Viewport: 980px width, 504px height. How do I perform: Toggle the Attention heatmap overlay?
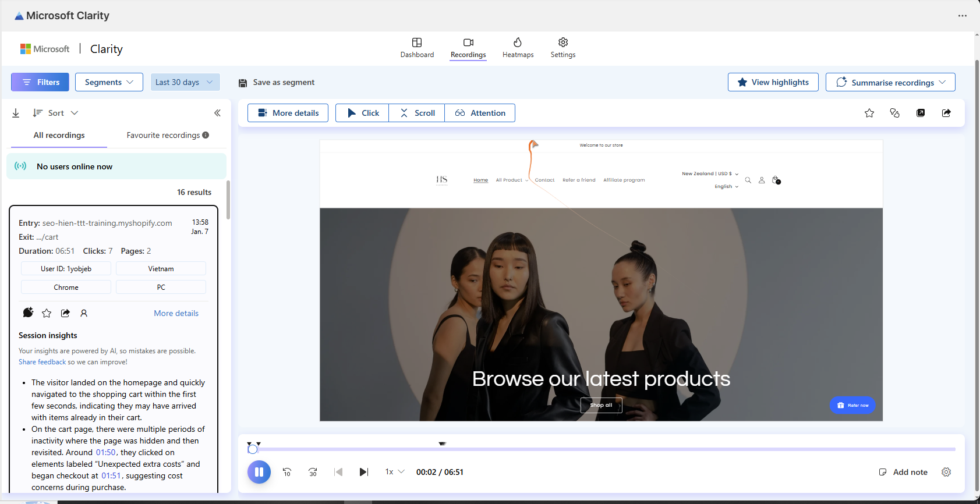click(480, 113)
